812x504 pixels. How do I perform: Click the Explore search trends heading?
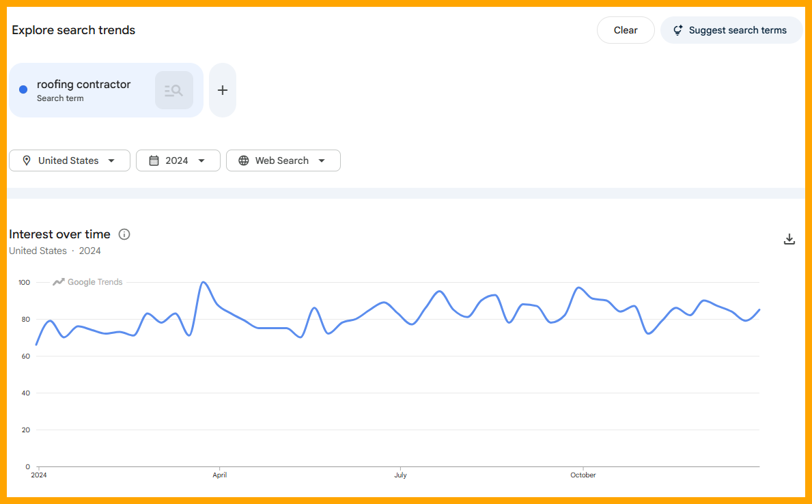(73, 30)
